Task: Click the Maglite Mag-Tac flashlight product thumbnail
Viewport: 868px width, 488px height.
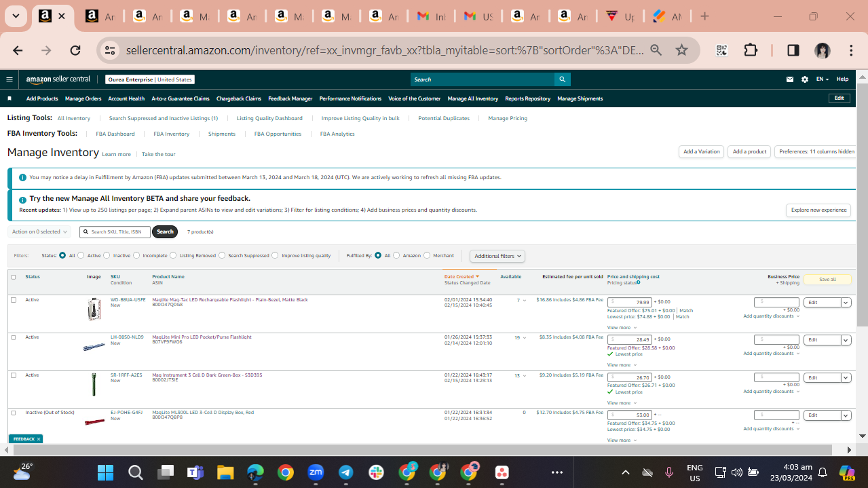Action: click(x=94, y=309)
